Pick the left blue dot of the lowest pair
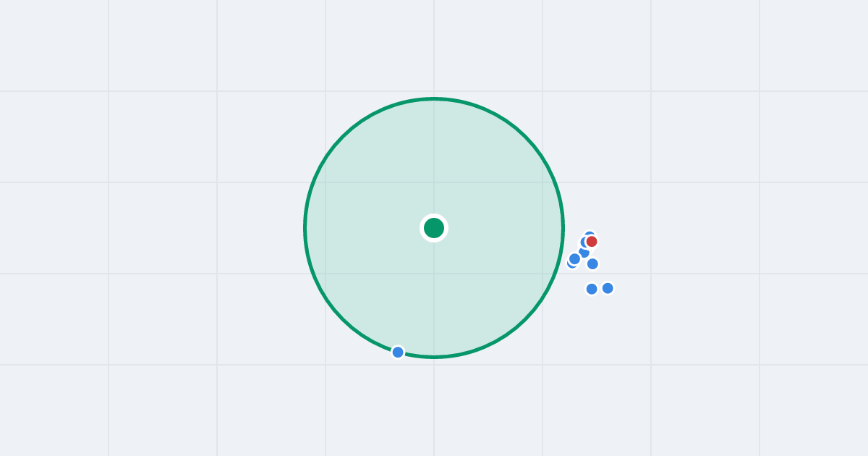The height and width of the screenshot is (456, 868). (592, 289)
